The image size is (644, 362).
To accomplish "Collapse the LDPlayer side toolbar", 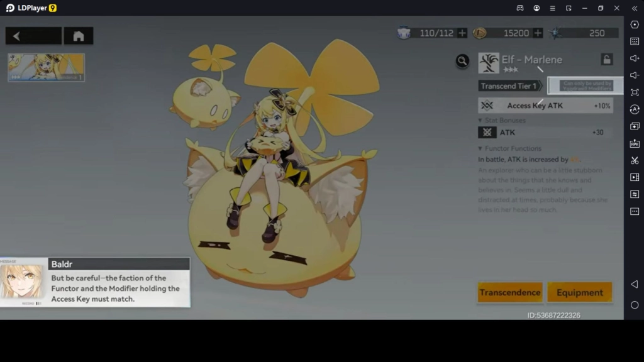I will 635,8.
